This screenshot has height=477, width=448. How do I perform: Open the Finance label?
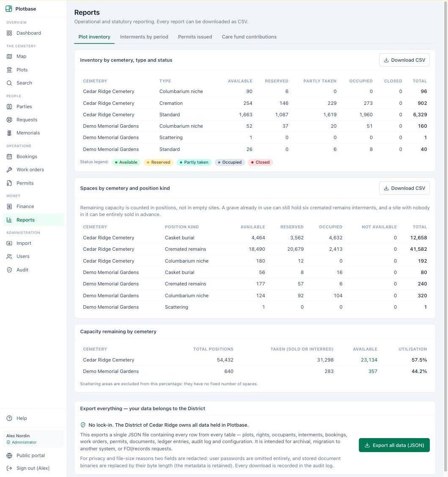click(25, 206)
